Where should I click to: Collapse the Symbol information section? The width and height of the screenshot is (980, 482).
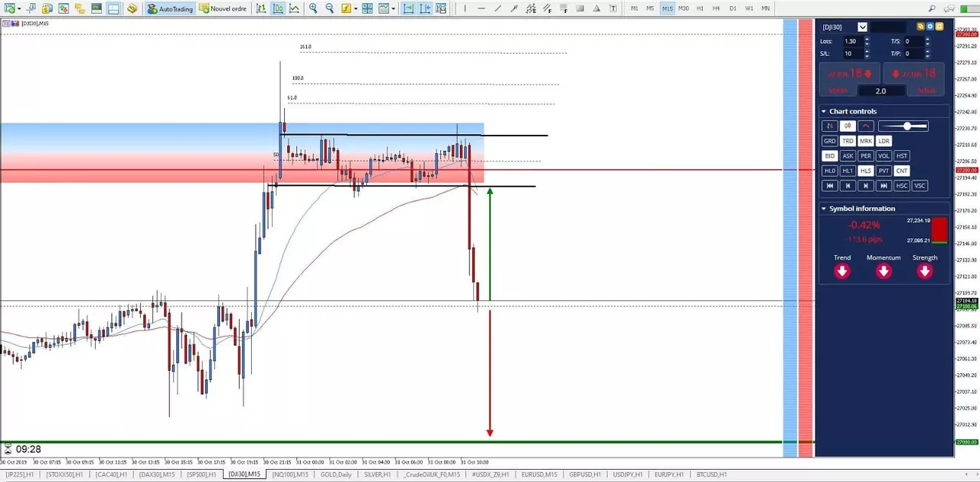coord(824,208)
